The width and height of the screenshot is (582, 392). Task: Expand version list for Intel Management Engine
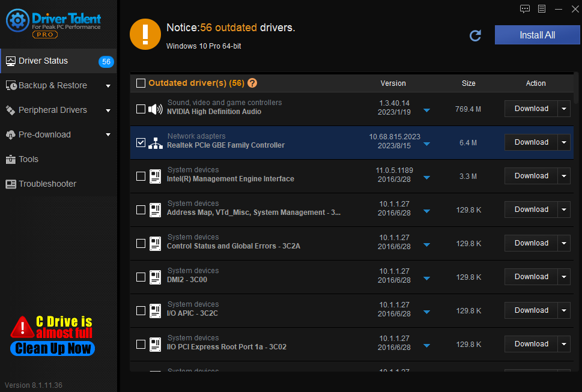(x=426, y=178)
